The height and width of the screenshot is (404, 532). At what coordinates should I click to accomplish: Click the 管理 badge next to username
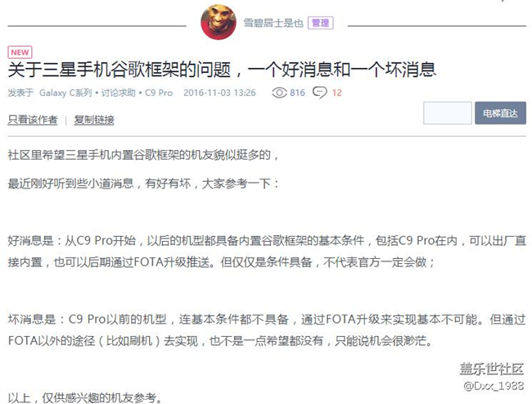pos(320,23)
